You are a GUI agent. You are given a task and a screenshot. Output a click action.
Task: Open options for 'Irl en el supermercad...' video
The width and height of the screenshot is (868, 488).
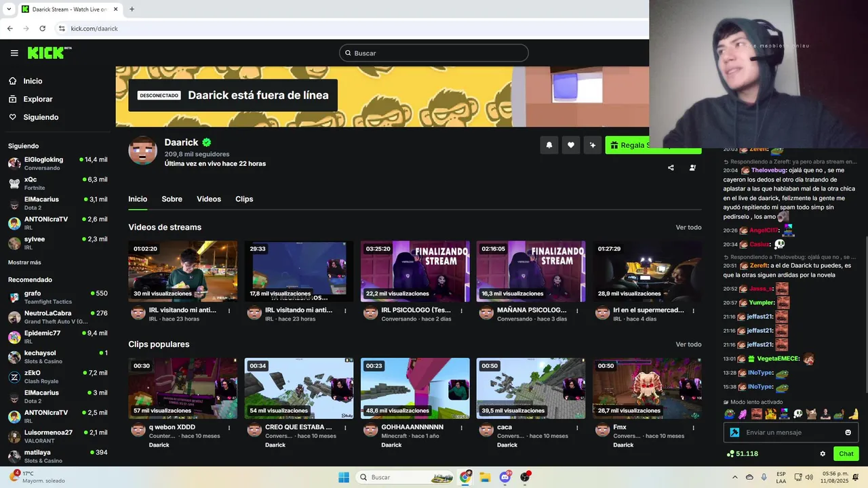pyautogui.click(x=693, y=310)
